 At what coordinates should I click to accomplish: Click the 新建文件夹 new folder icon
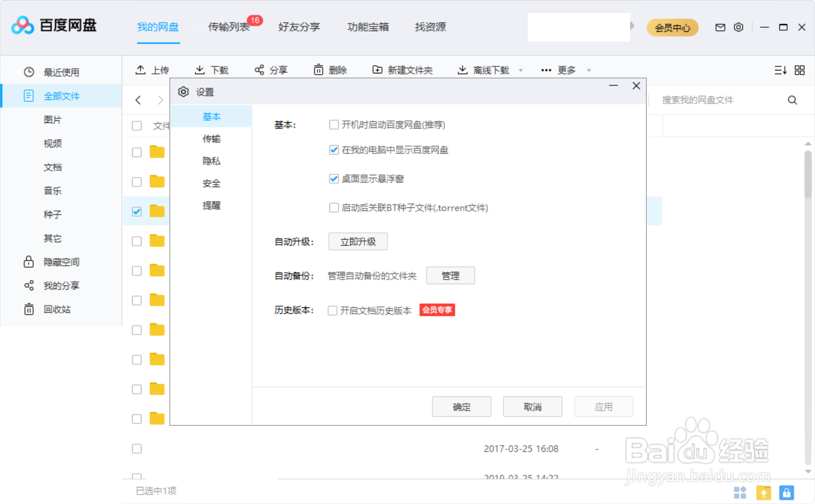[x=377, y=70]
